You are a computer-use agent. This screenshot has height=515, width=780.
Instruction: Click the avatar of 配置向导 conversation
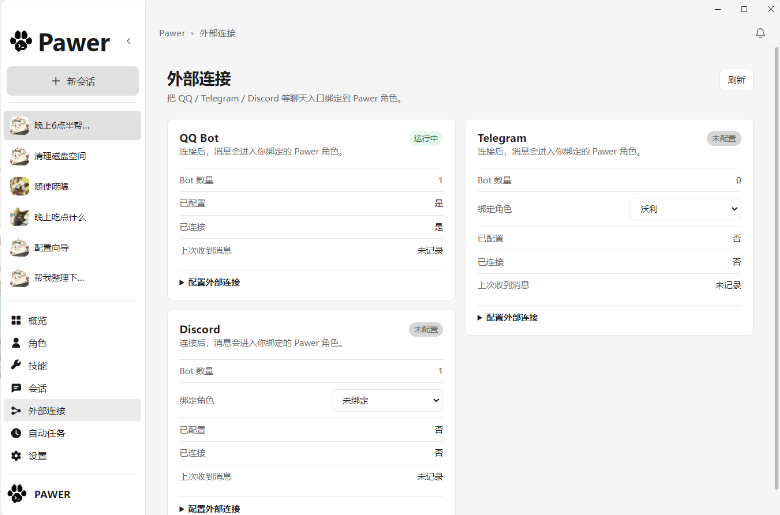19,247
